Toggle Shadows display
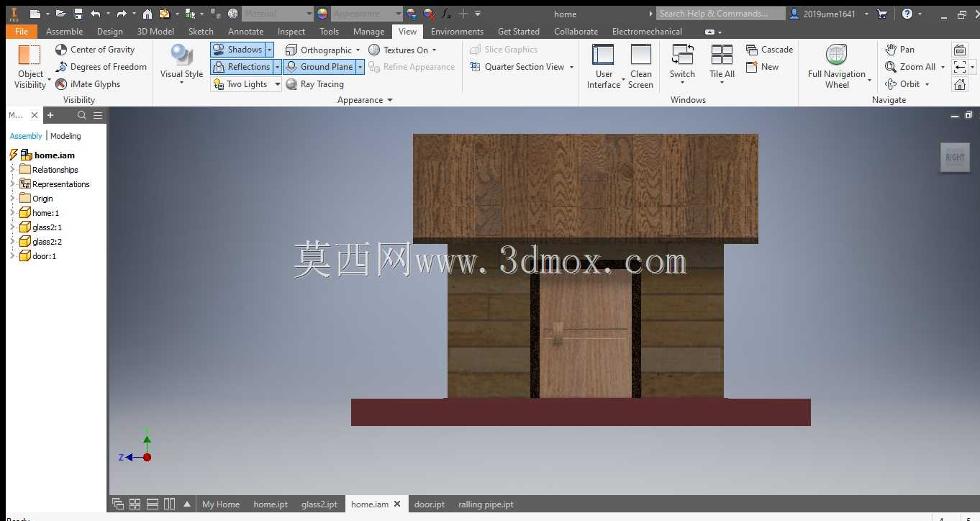This screenshot has width=980, height=521. [x=238, y=50]
